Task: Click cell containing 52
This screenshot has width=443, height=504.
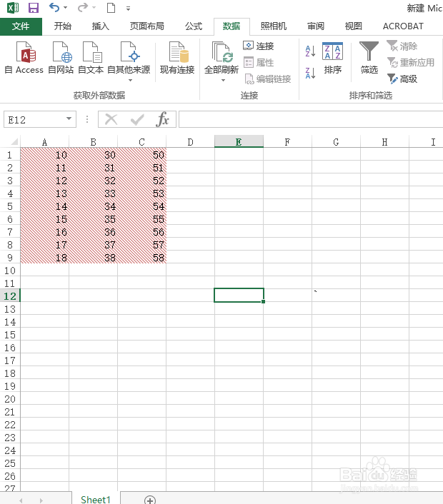Action: 142,181
